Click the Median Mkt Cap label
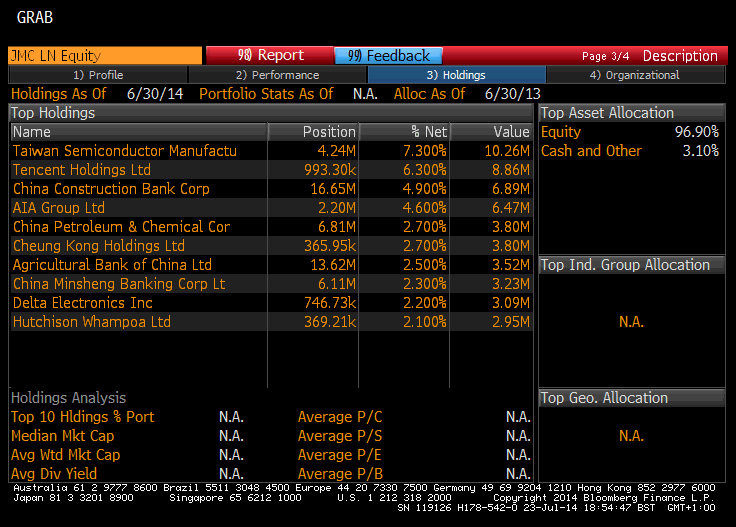 (63, 436)
